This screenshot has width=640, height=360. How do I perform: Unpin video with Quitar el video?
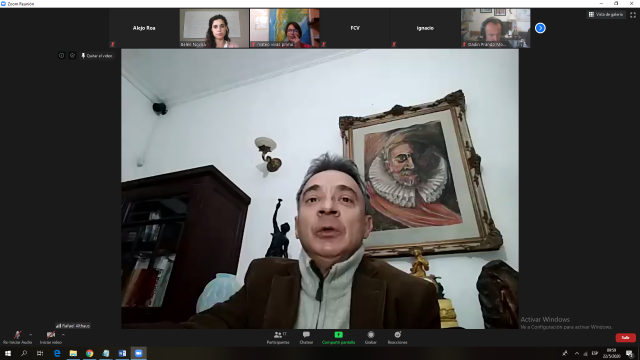[x=97, y=56]
